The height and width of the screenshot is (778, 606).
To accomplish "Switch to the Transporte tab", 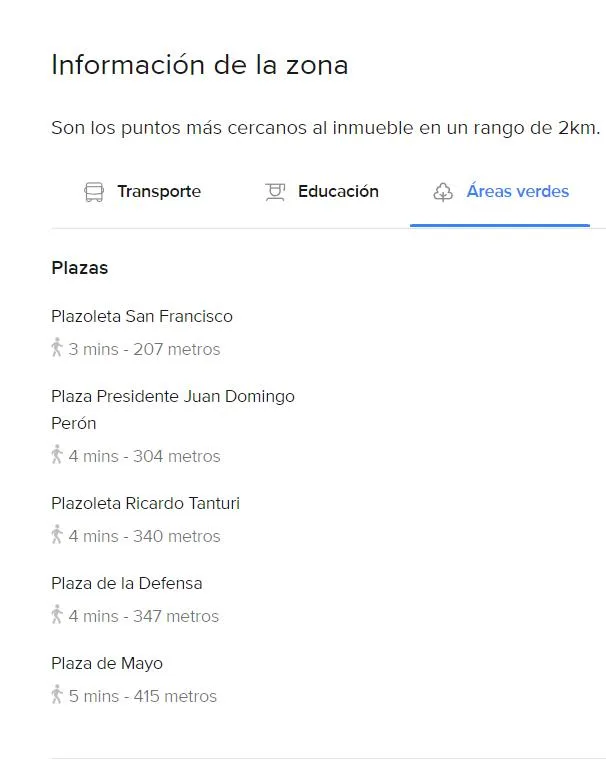I will [158, 192].
